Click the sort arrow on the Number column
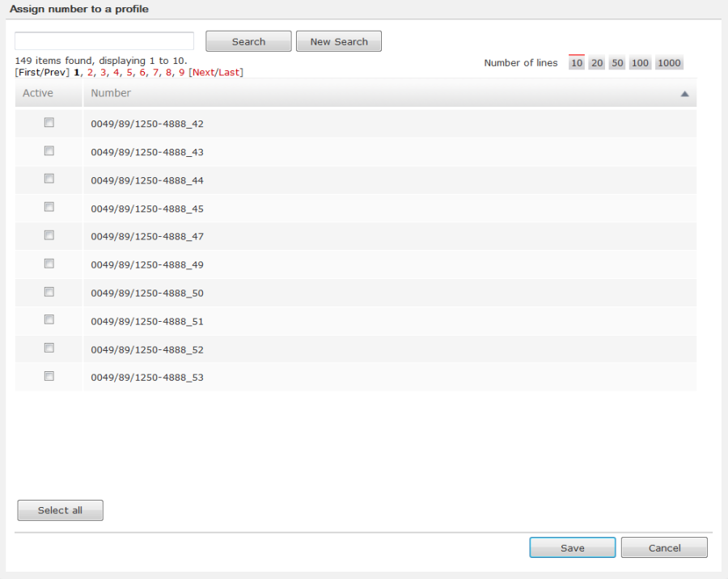The image size is (728, 579). 684,93
